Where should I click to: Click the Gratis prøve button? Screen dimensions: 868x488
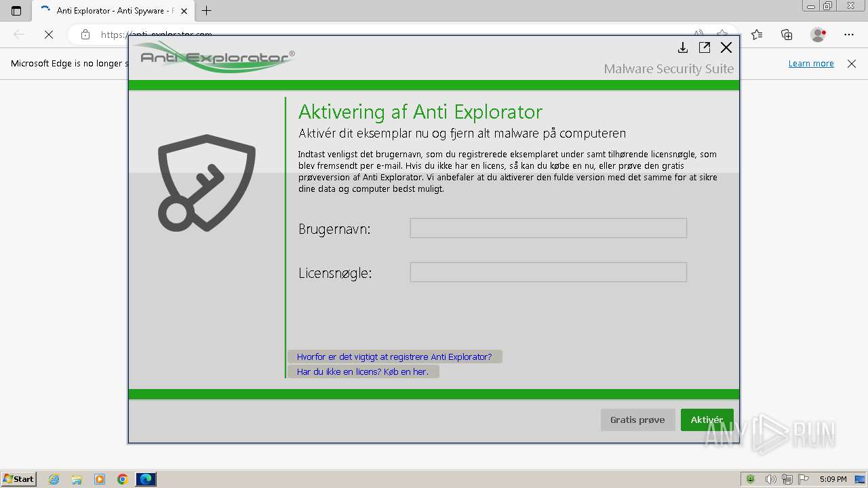637,420
